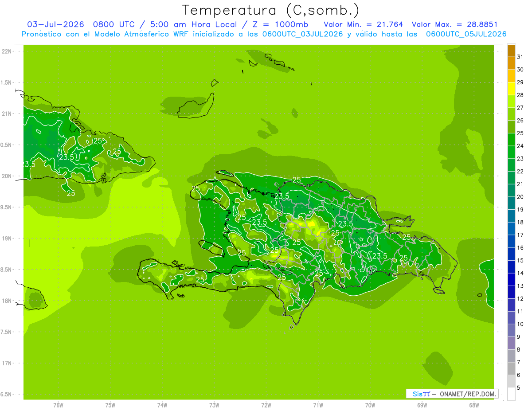The height and width of the screenshot is (411, 532).
Task: Click 'Valor Min. = 21.764' text
Action: click(364, 24)
